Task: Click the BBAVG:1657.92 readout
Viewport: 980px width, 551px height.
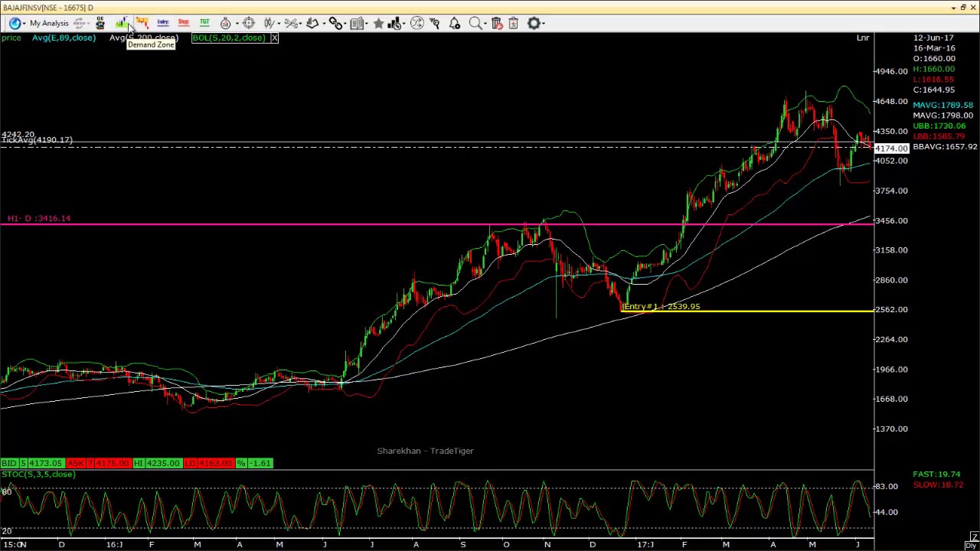Action: [945, 146]
